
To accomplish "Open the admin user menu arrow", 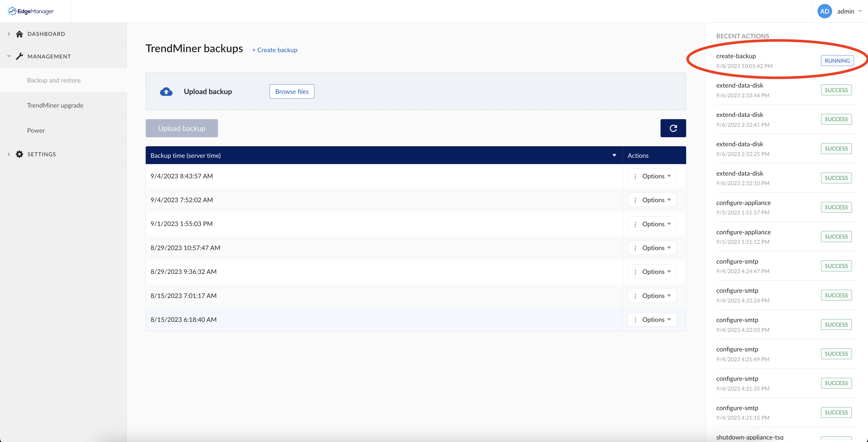I will [860, 11].
